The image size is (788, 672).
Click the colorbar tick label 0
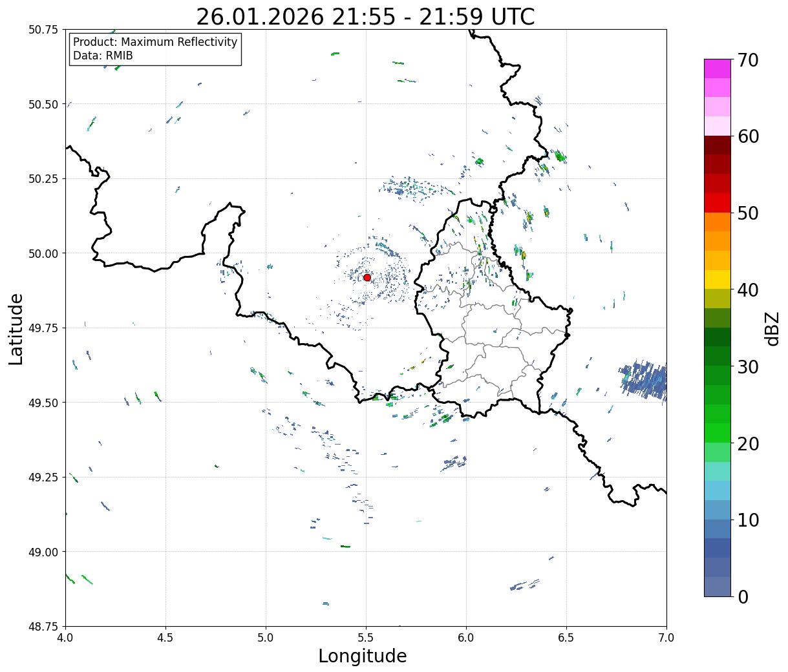coord(743,597)
